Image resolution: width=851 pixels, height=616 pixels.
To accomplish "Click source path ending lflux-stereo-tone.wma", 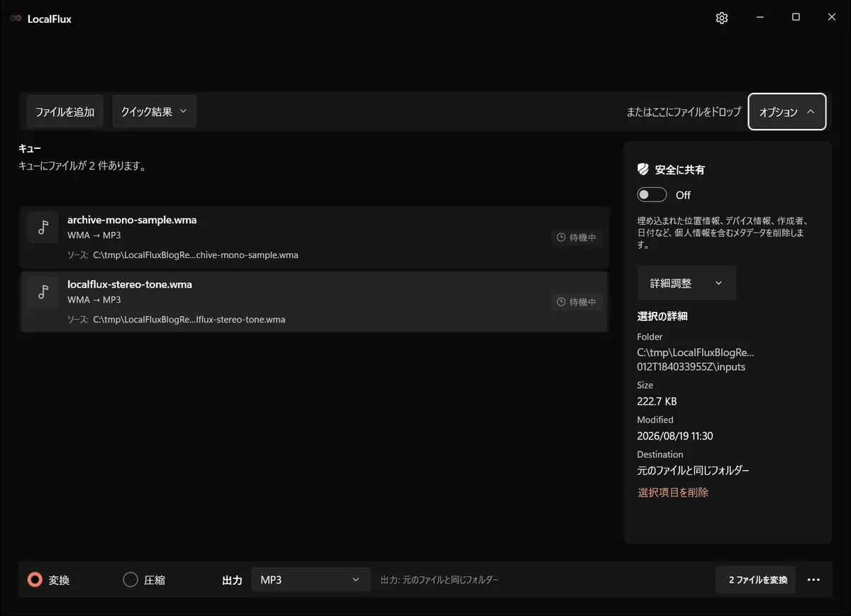I will tap(189, 320).
